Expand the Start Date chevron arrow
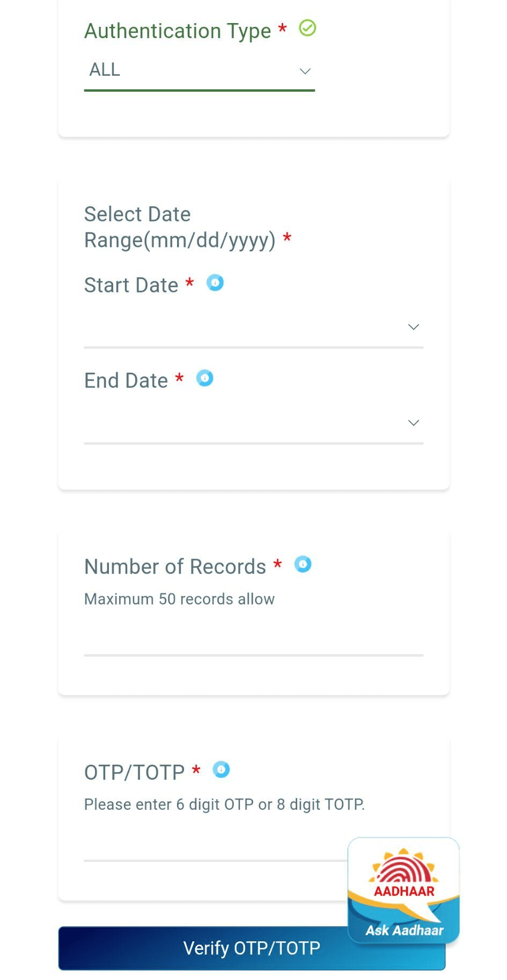This screenshot has height=980, width=507. point(413,327)
